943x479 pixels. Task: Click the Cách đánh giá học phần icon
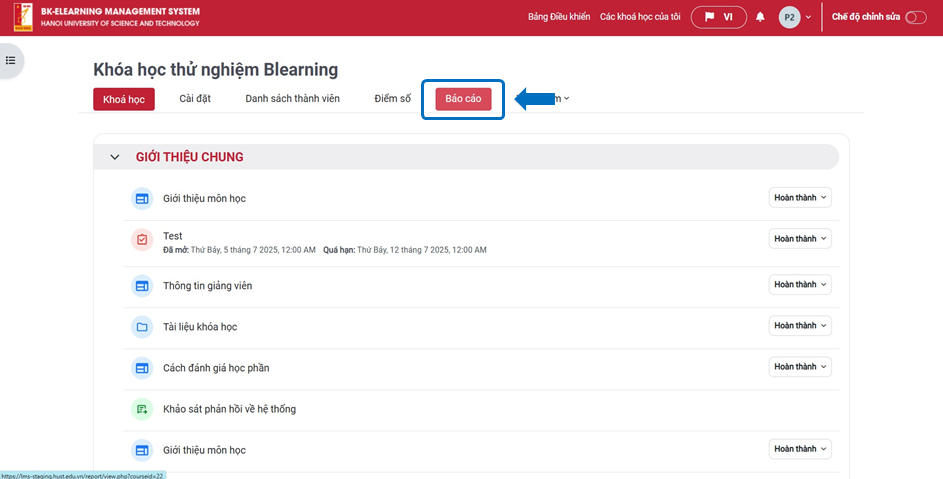point(142,368)
